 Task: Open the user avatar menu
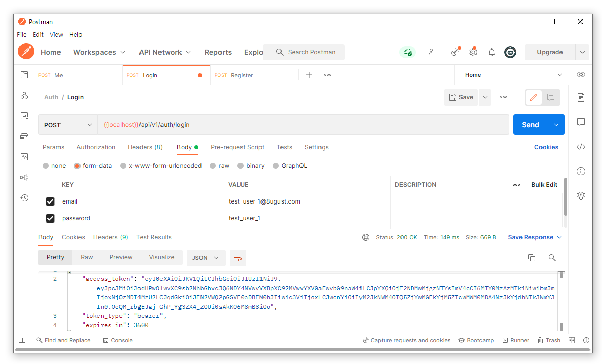point(510,52)
